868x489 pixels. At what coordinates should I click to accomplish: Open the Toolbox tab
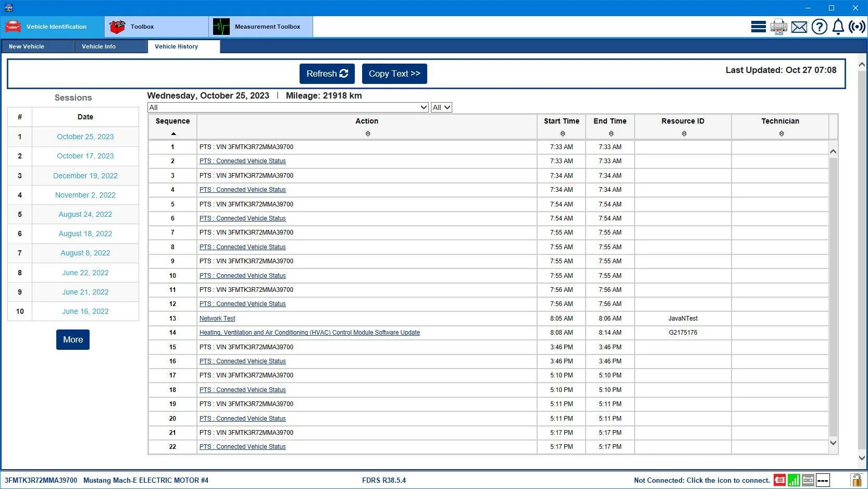[x=157, y=27]
